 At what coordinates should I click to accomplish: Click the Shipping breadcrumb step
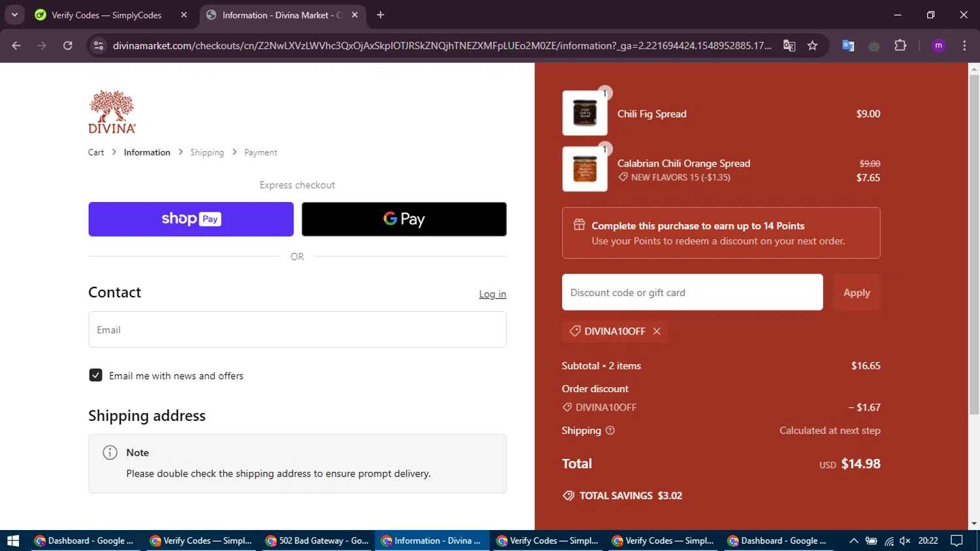point(207,152)
